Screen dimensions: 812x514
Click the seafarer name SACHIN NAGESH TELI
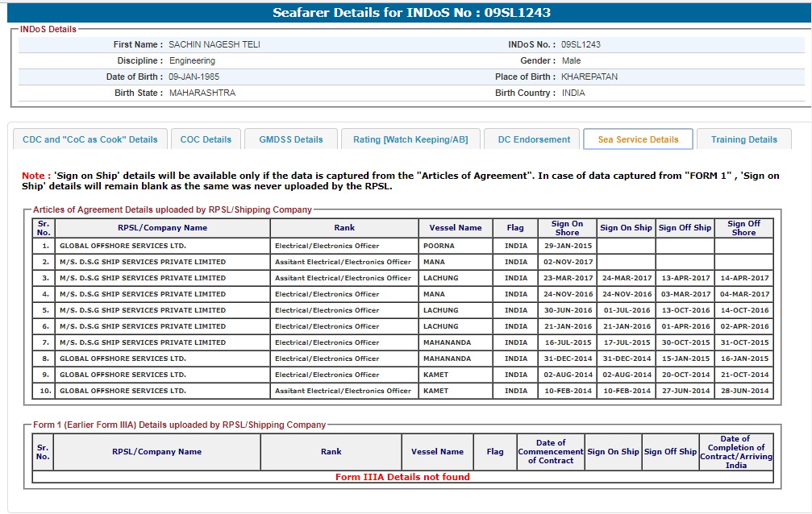214,45
